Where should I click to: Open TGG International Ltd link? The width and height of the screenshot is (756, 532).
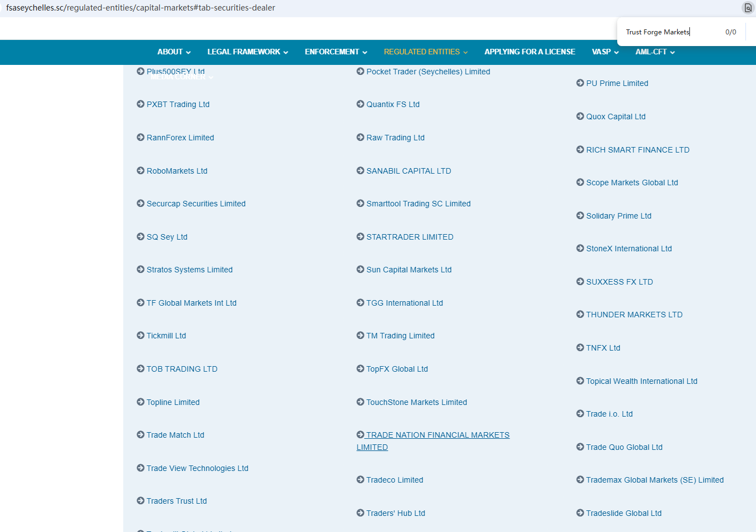tap(405, 303)
